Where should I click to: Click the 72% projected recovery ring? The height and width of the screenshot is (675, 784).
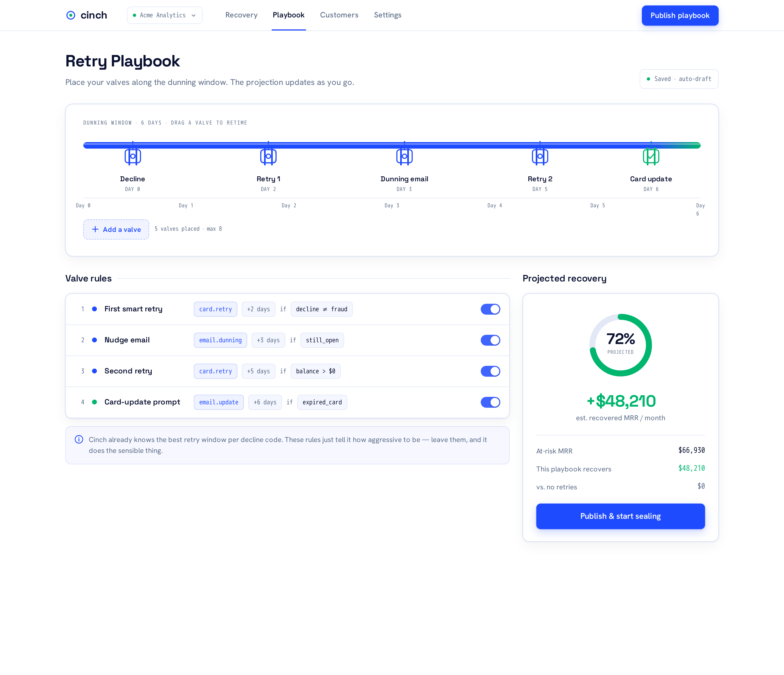coord(621,345)
